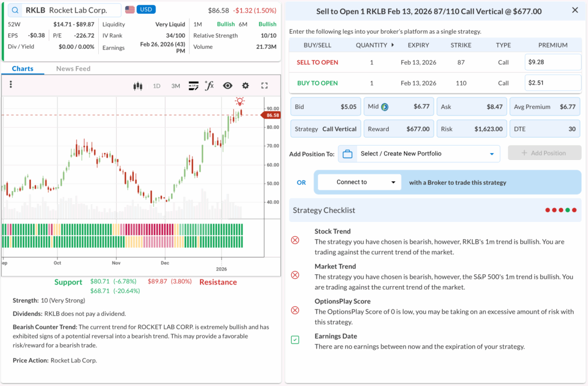The width and height of the screenshot is (588, 386).
Task: Open the fx indicators icon
Action: tap(210, 86)
